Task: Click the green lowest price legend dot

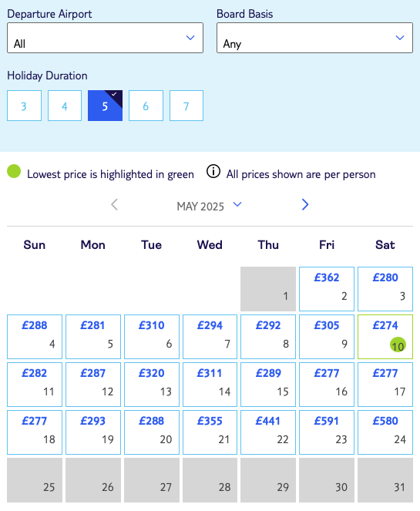Action: 14,171
